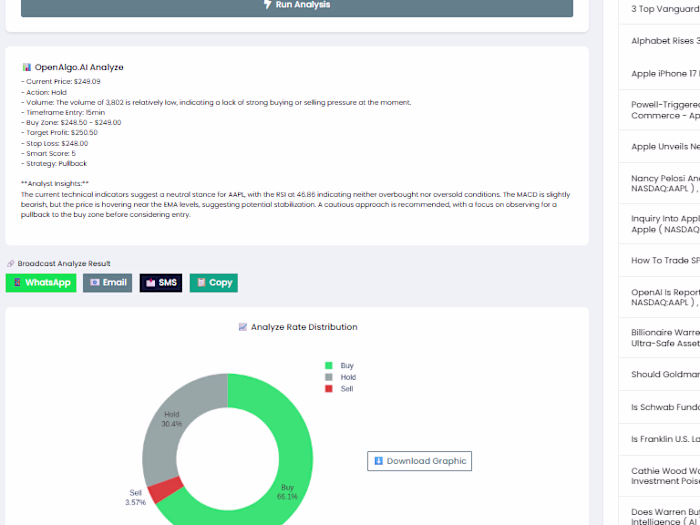Click the graph icon beside Analyze Rate Distribution
Image resolution: width=700 pixels, height=525 pixels.
point(242,327)
